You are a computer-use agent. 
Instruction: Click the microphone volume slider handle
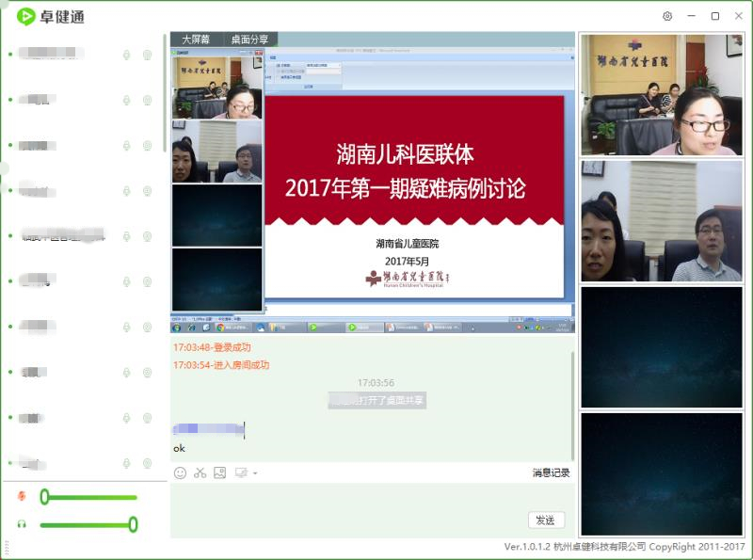(x=44, y=496)
